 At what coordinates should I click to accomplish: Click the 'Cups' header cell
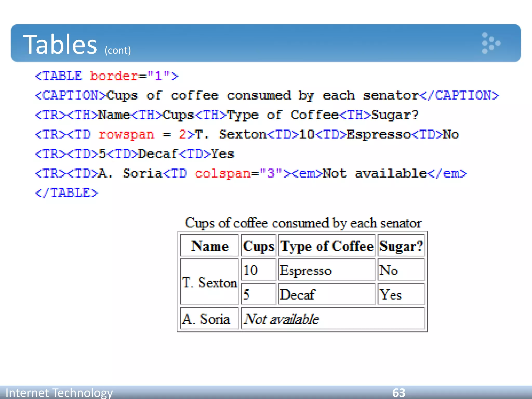coord(258,245)
